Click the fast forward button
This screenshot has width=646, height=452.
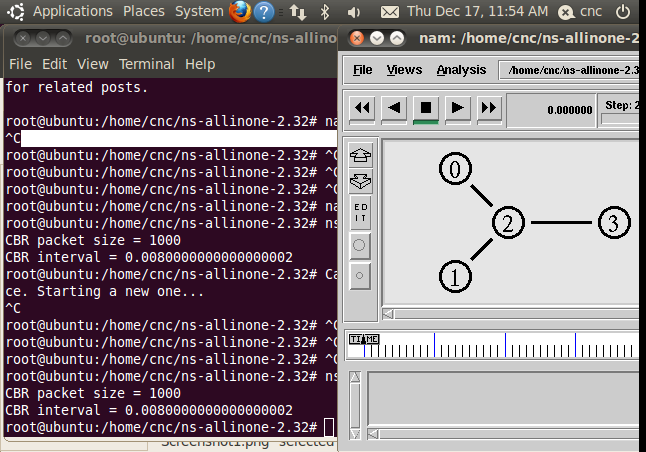(489, 110)
